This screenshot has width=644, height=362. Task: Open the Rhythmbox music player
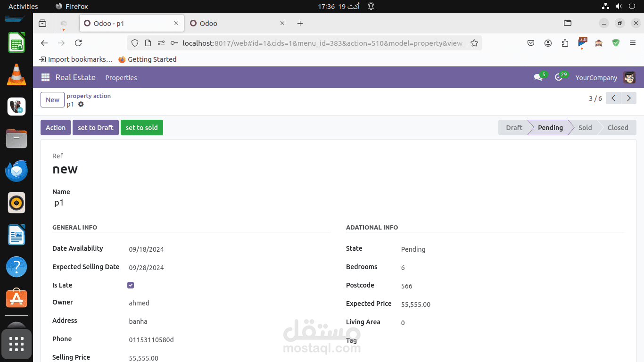point(17,203)
